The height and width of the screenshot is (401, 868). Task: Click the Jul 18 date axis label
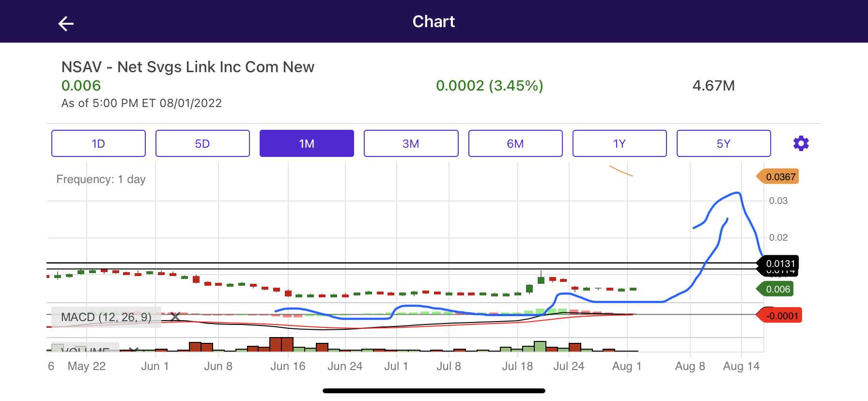click(517, 366)
